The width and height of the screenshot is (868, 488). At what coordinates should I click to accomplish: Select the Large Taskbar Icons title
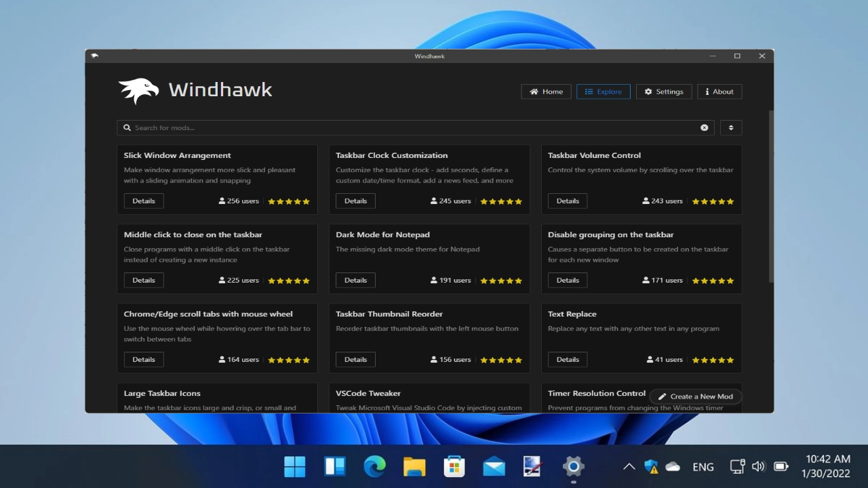tap(162, 393)
